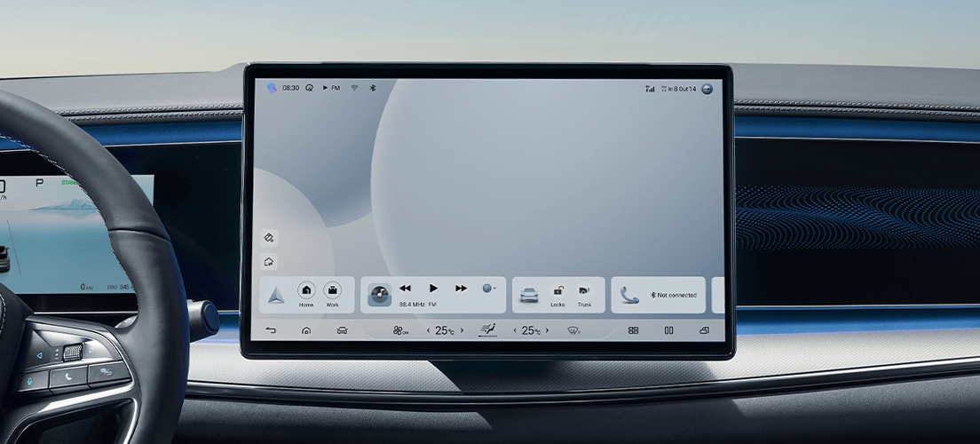Open the Trunk

(x=584, y=293)
